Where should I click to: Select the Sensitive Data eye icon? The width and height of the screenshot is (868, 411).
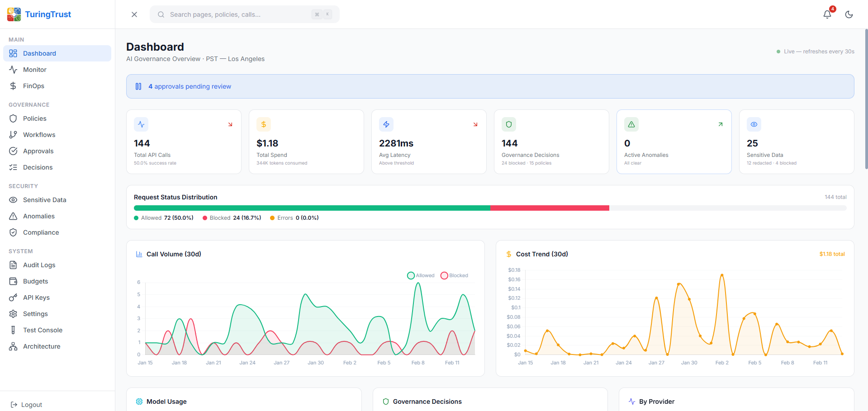pos(13,199)
